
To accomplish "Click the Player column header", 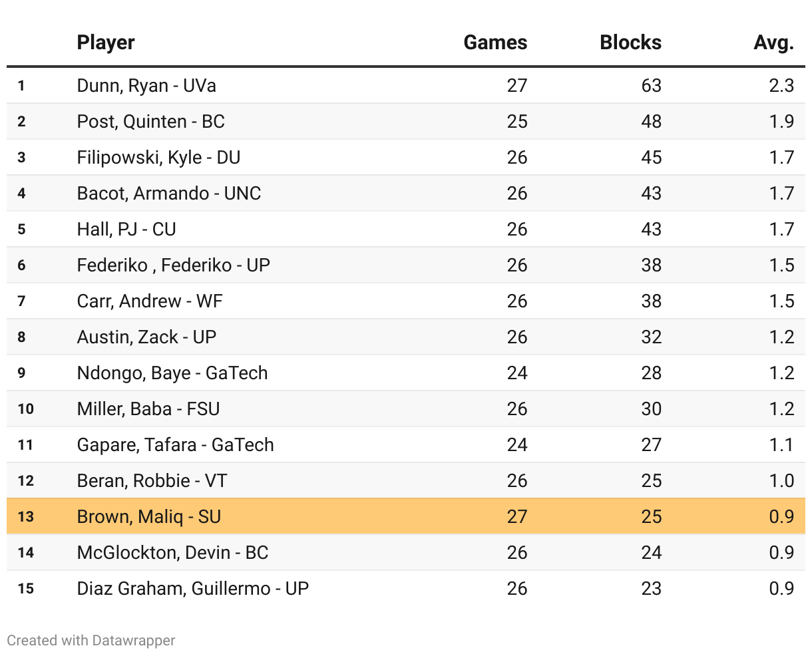I will 106,43.
